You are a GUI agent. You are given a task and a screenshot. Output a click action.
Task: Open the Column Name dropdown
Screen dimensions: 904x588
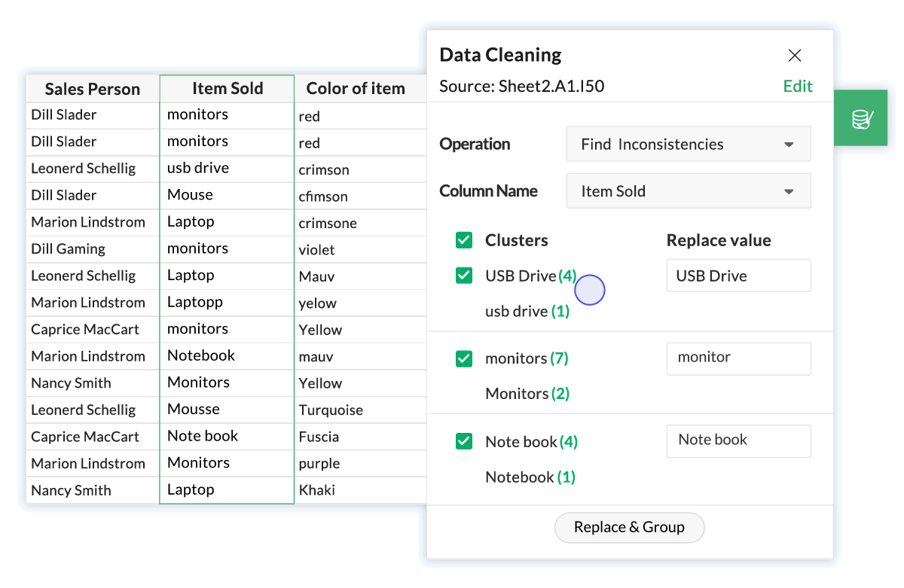point(687,190)
